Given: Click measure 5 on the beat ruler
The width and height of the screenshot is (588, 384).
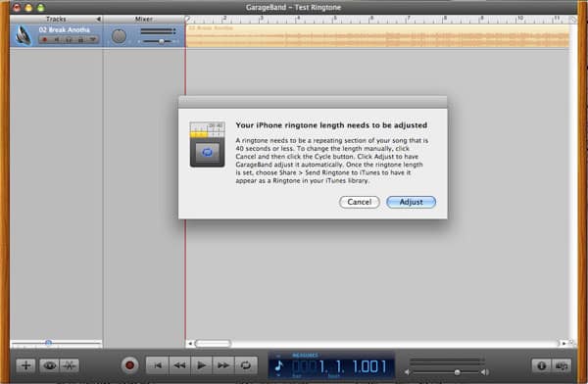Looking at the screenshot, I should 334,19.
